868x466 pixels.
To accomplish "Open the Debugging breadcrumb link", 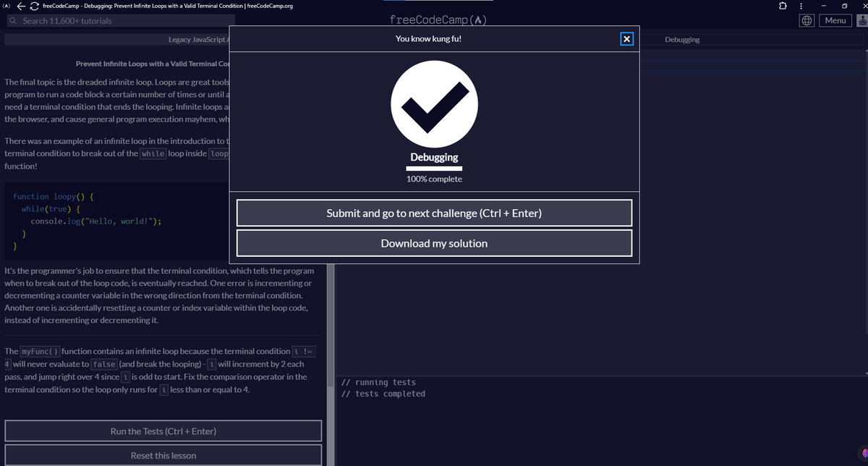I will point(682,39).
